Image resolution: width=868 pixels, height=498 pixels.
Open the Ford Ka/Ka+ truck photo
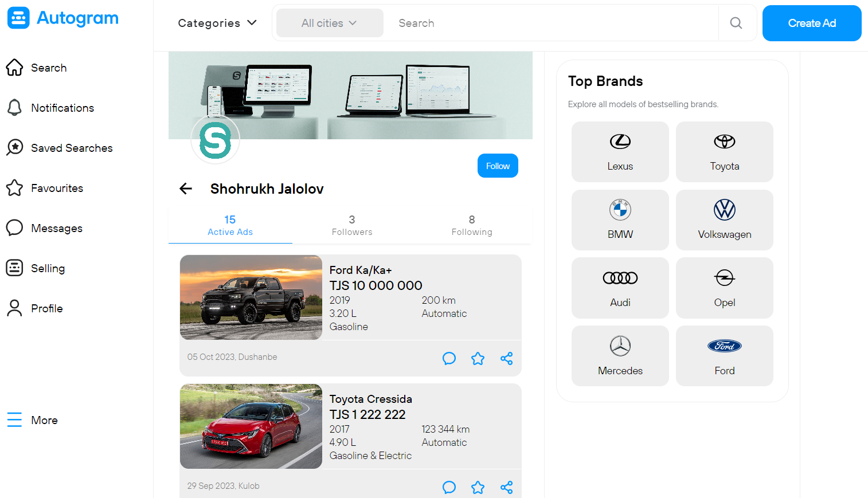(251, 297)
